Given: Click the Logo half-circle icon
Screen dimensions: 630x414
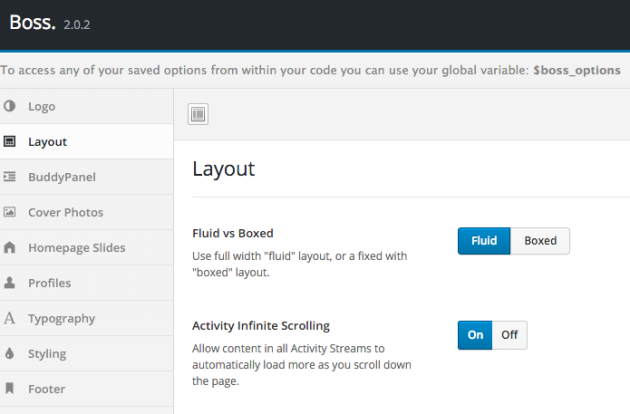Looking at the screenshot, I should coord(10,106).
